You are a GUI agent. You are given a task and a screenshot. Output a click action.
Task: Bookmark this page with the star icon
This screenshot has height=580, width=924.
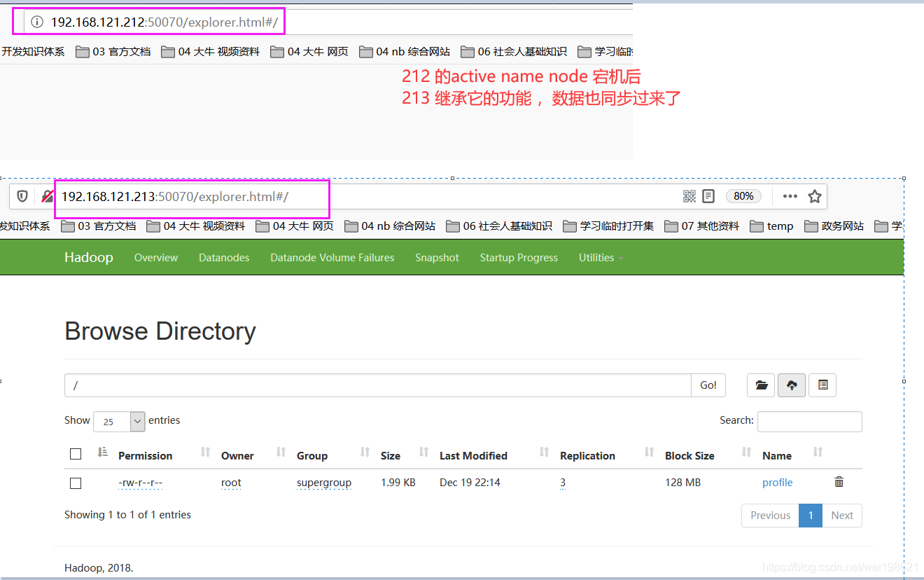click(x=815, y=196)
